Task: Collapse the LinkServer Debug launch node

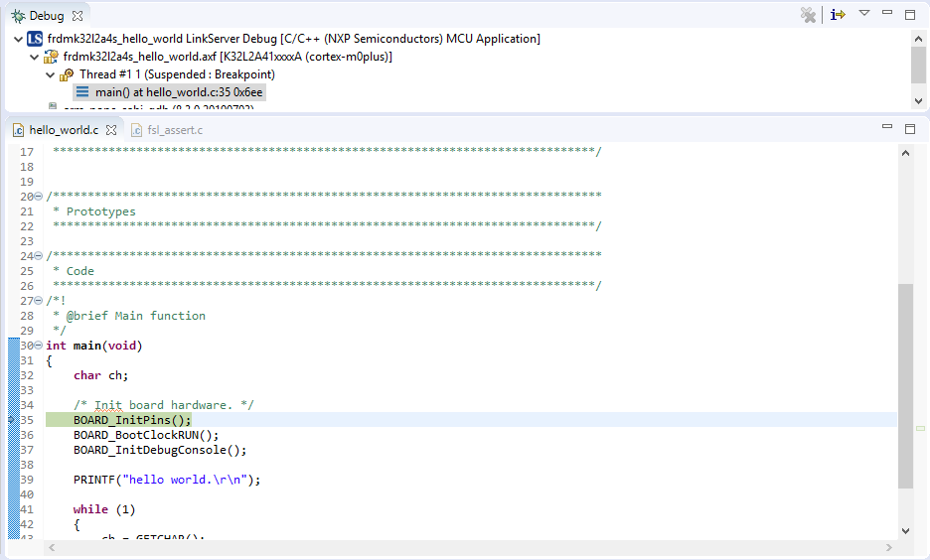Action: click(x=18, y=39)
